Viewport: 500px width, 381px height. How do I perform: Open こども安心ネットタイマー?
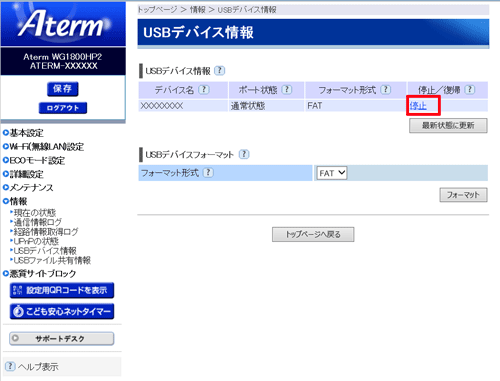(62, 311)
